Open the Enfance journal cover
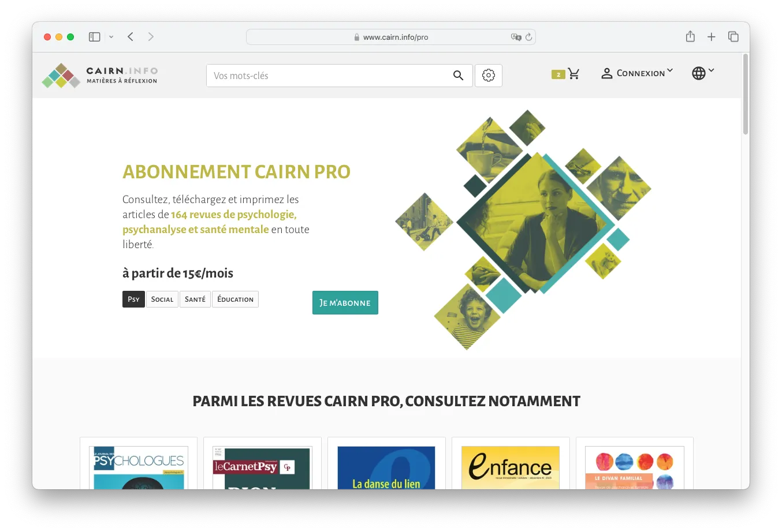 (x=511, y=467)
